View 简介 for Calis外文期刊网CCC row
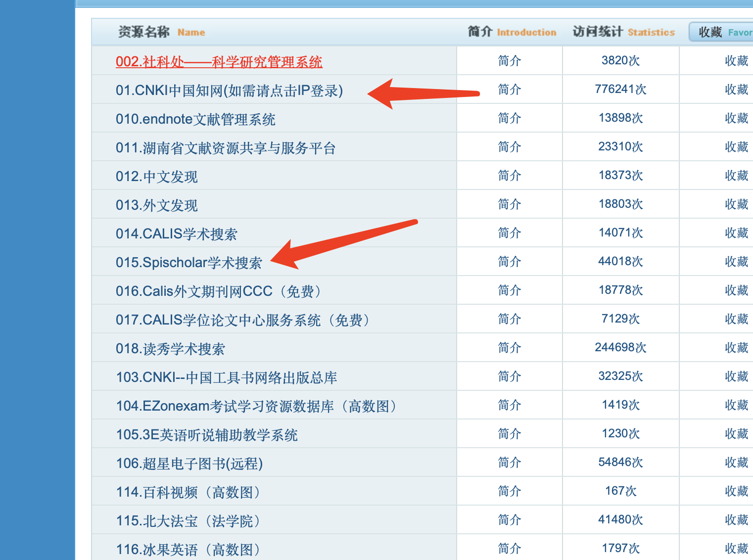The width and height of the screenshot is (753, 560). [x=510, y=290]
